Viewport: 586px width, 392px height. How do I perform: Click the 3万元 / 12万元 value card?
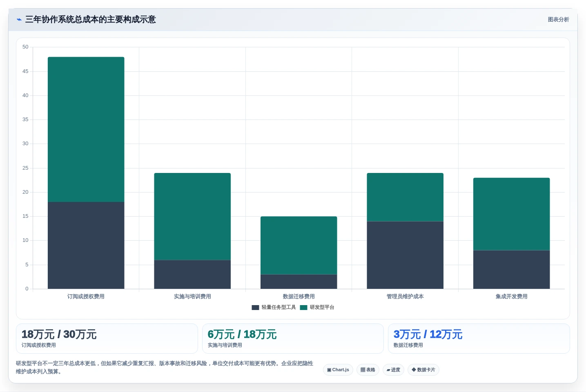[479, 339]
